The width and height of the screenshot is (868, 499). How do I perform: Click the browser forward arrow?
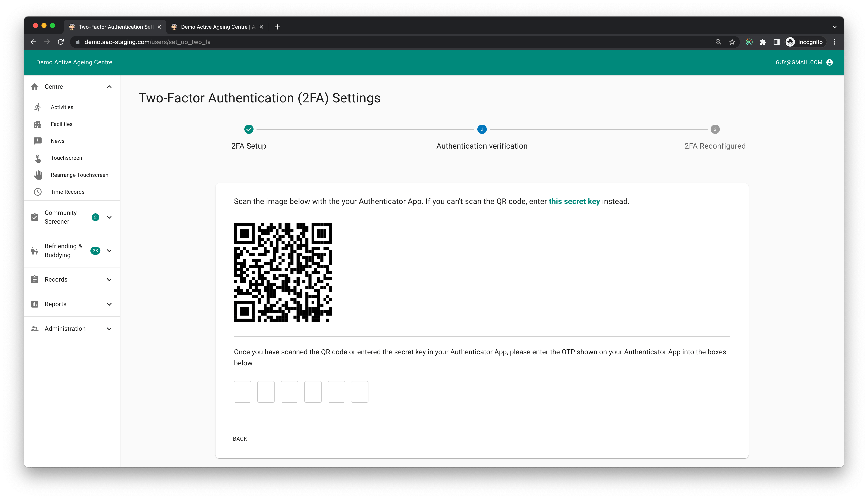tap(47, 42)
